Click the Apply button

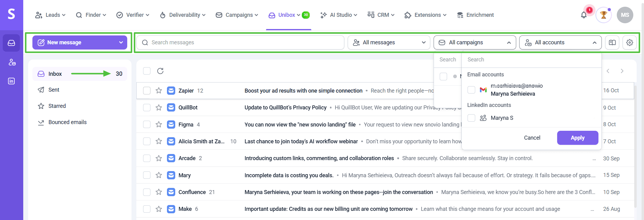577,138
